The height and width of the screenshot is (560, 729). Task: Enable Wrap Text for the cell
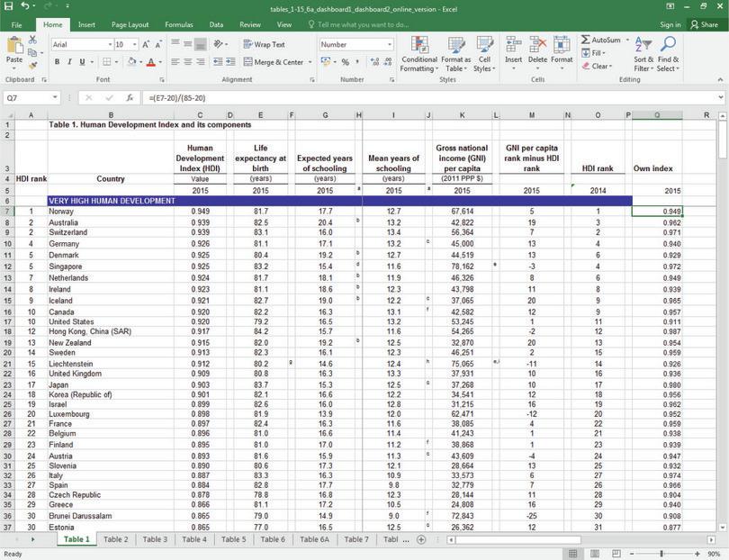[x=265, y=42]
